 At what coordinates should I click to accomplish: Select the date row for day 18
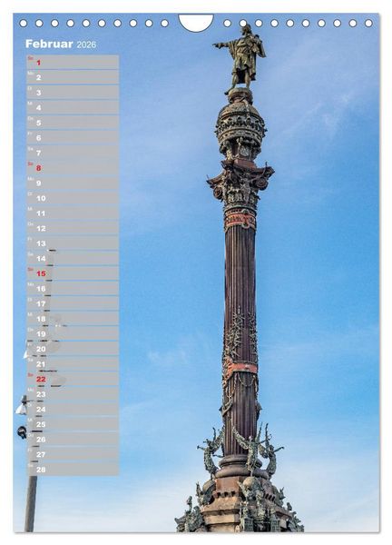tap(73, 319)
